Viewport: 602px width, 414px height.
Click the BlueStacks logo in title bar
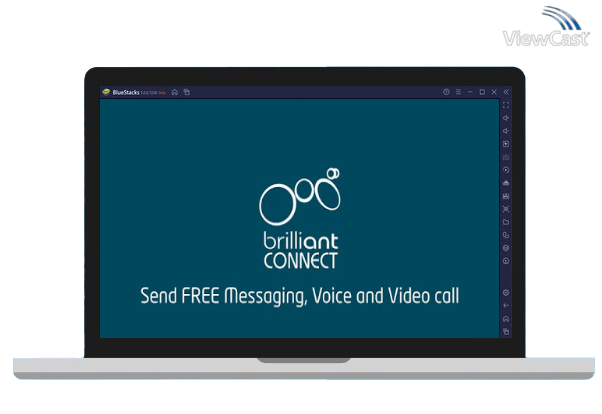click(x=106, y=92)
